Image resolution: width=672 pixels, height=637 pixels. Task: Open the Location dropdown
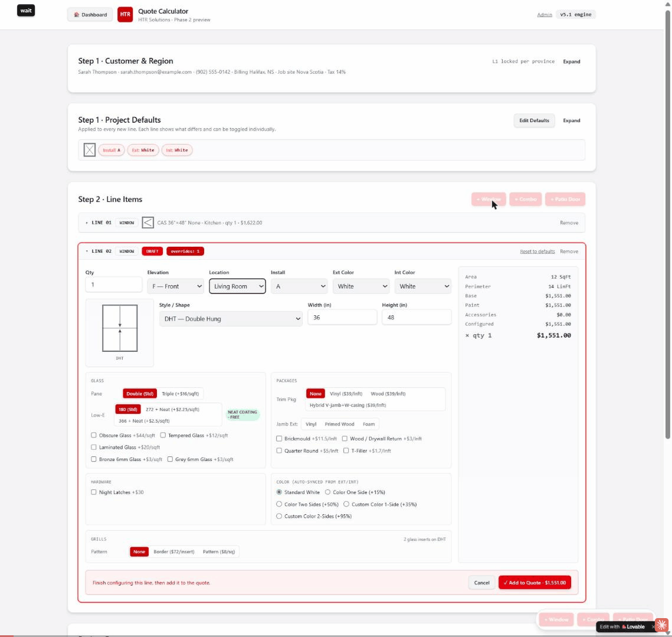(237, 286)
